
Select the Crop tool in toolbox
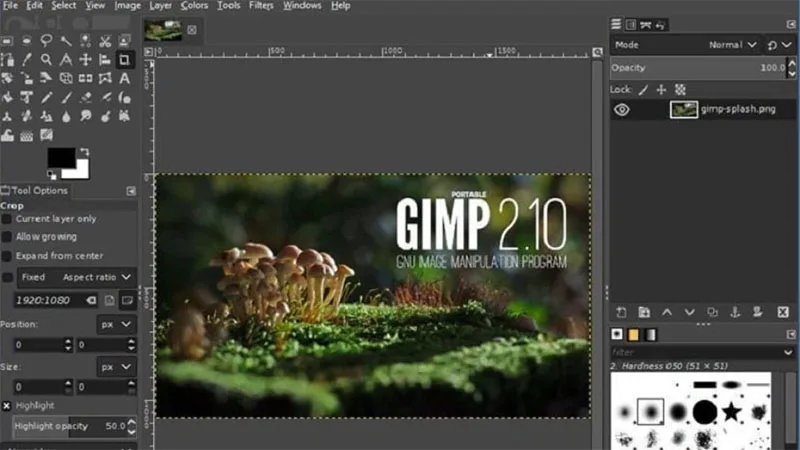click(x=124, y=60)
